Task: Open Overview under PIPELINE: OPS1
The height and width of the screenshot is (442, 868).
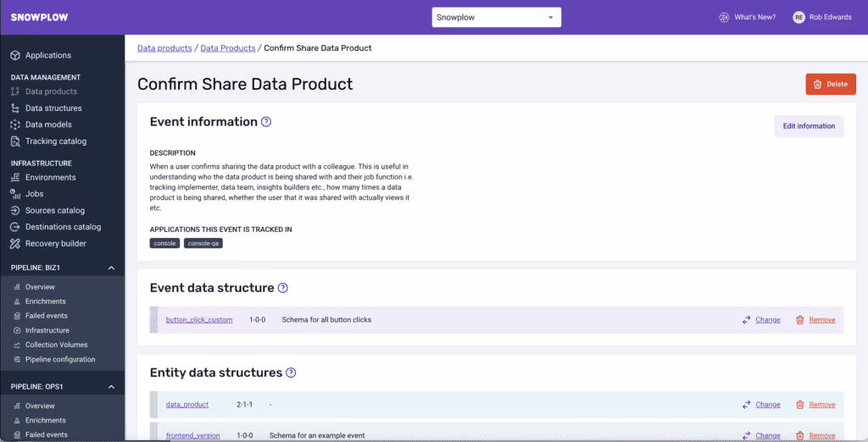Action: (40, 406)
